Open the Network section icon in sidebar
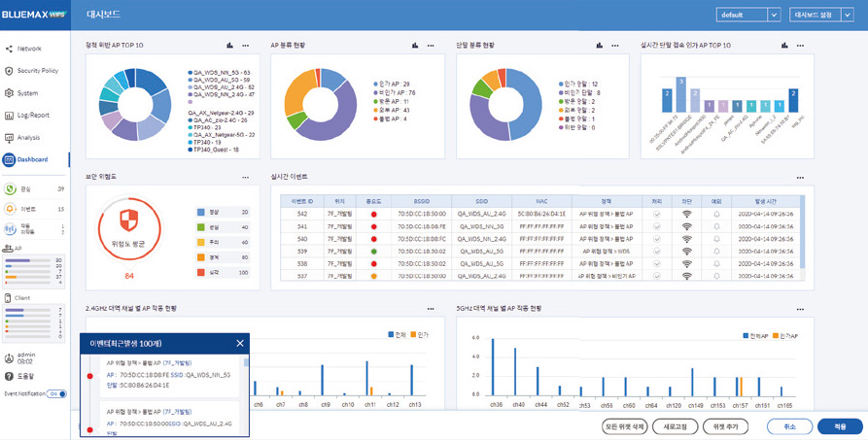Screen dimensions: 868x440 pos(9,49)
